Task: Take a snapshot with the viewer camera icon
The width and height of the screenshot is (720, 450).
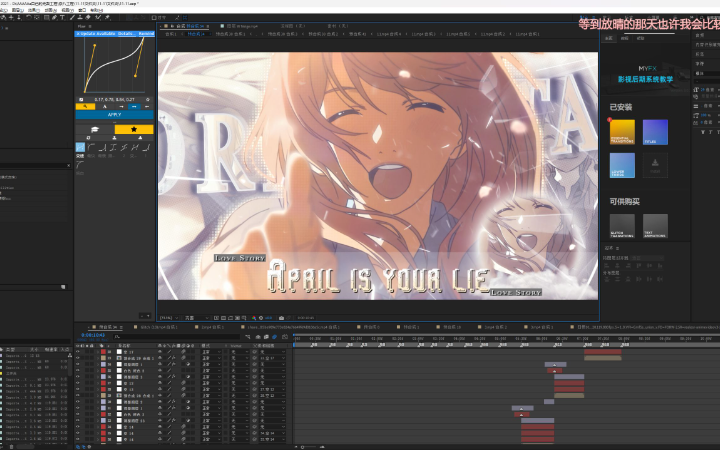Action: pyautogui.click(x=281, y=318)
